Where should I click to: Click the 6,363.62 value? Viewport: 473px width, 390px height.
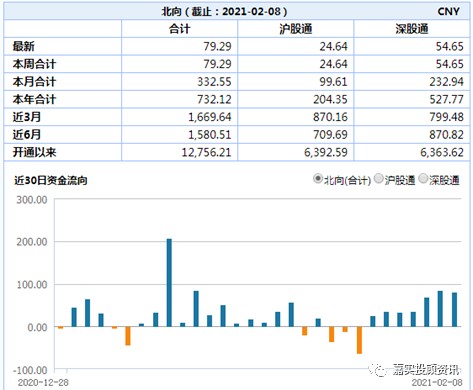[442, 152]
